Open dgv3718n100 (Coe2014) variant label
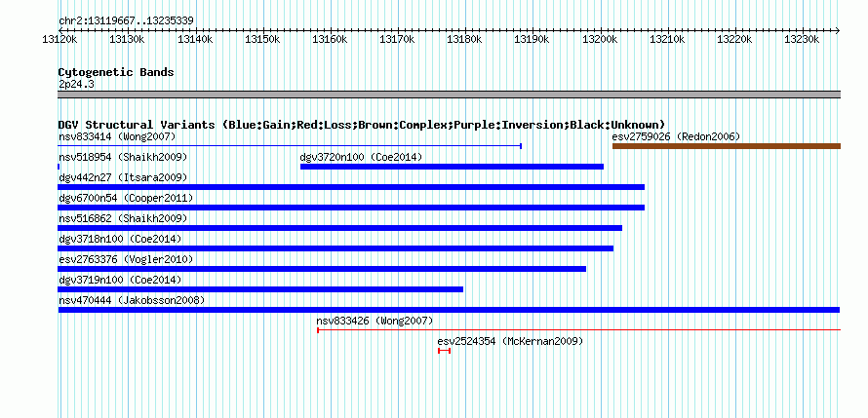Image resolution: width=868 pixels, height=418 pixels. 120,239
